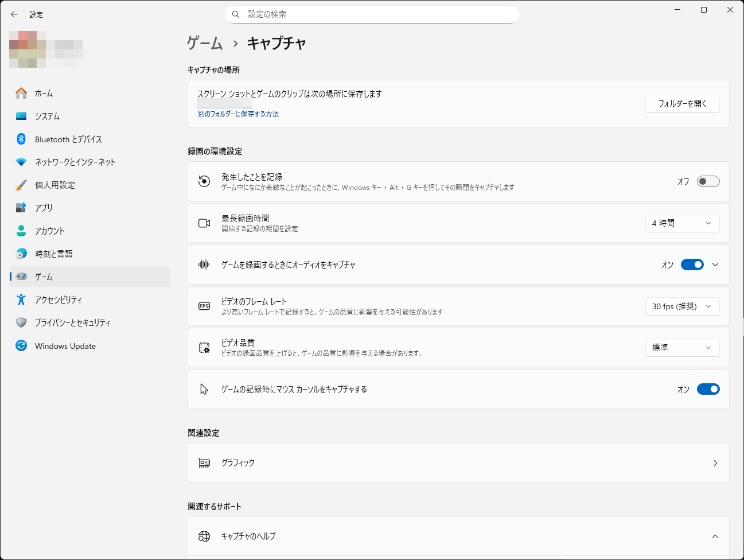Click the アクセシビリティ icon
Viewport: 744px width, 560px height.
coord(21,300)
